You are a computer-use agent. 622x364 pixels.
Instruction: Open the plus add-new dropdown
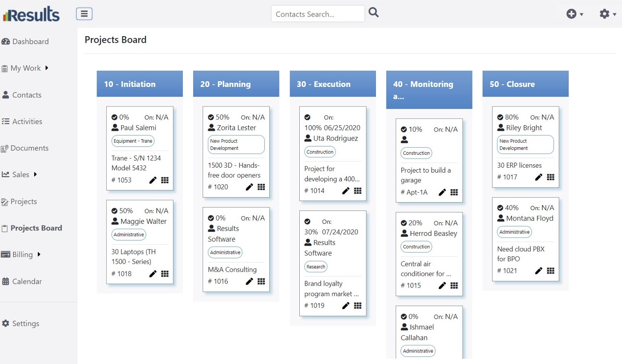(575, 14)
